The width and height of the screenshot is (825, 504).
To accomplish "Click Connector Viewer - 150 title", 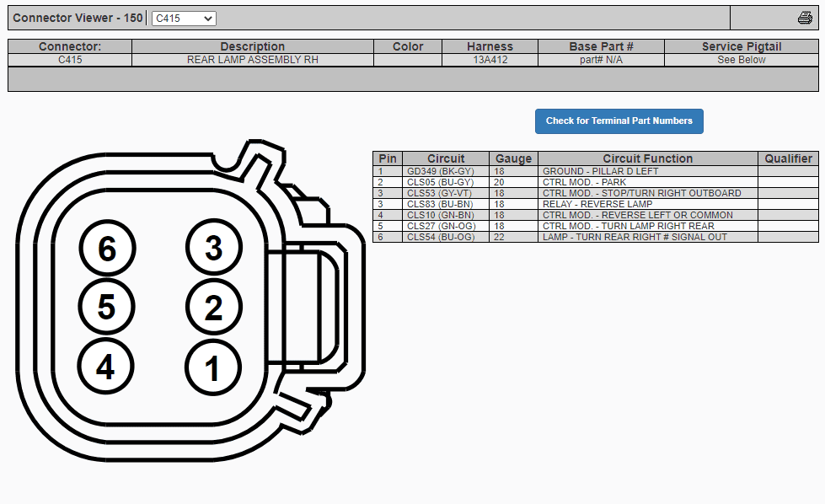I will click(78, 18).
